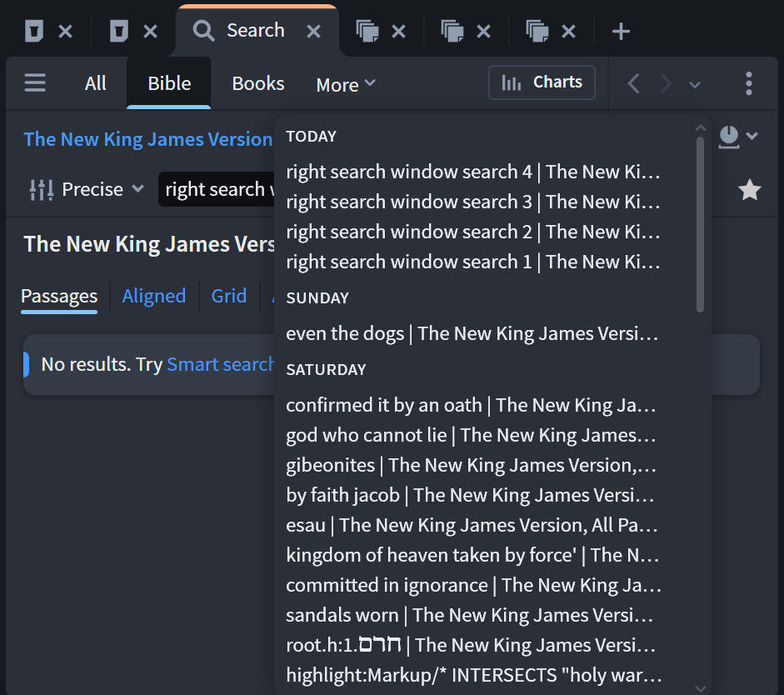Close the first stacked-windows tab
Viewport: 784px width, 695px height.
coord(398,32)
